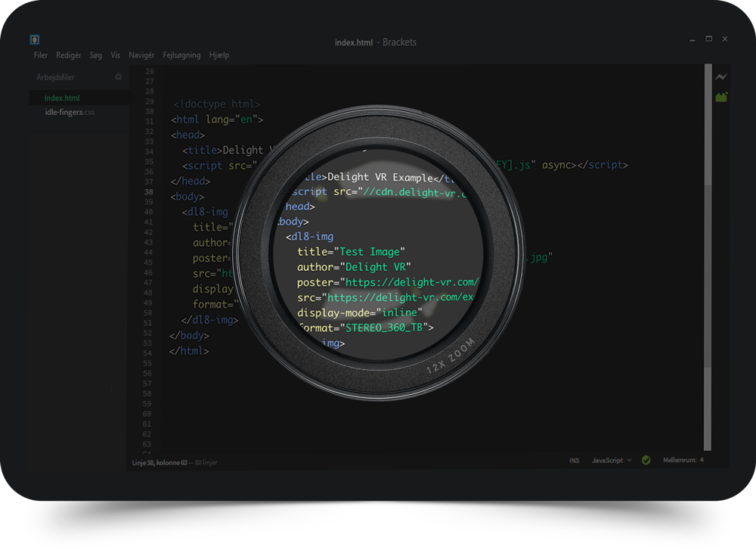Viewport: 756px width, 550px height.
Task: Open the Vis menu
Action: pyautogui.click(x=115, y=55)
